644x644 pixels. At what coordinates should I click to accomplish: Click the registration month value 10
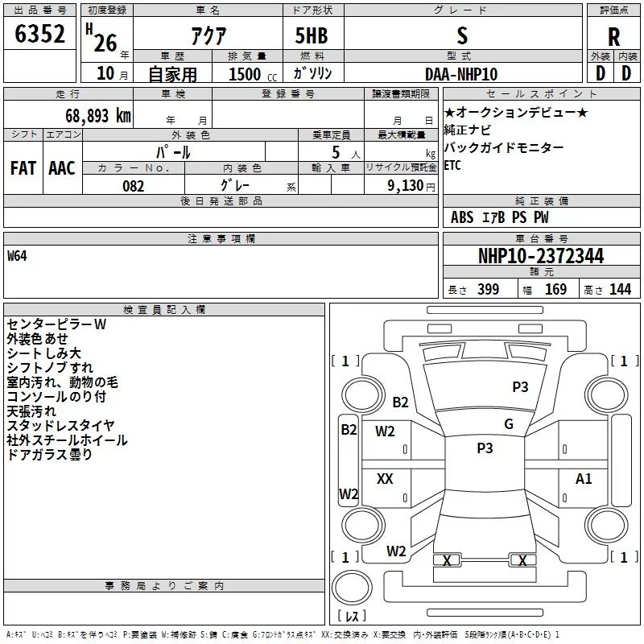105,73
